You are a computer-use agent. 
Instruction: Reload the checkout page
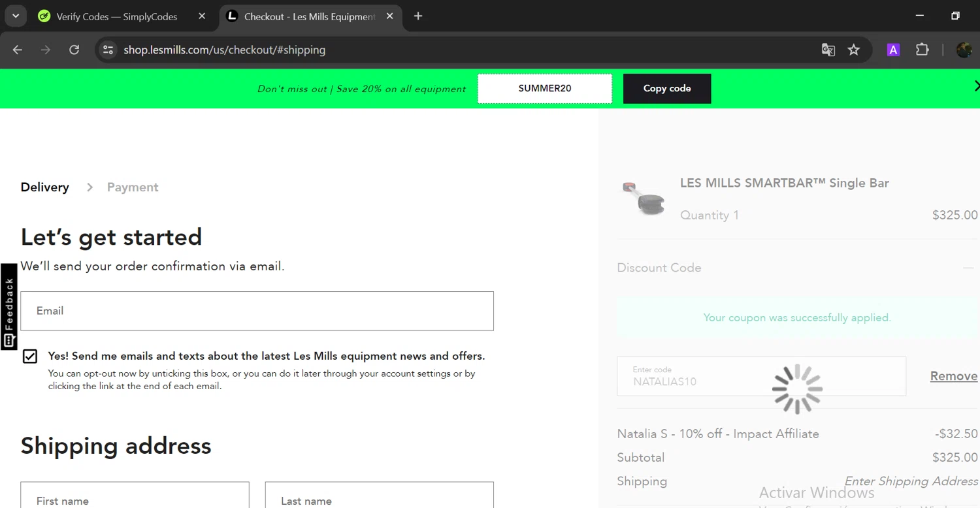(x=74, y=50)
